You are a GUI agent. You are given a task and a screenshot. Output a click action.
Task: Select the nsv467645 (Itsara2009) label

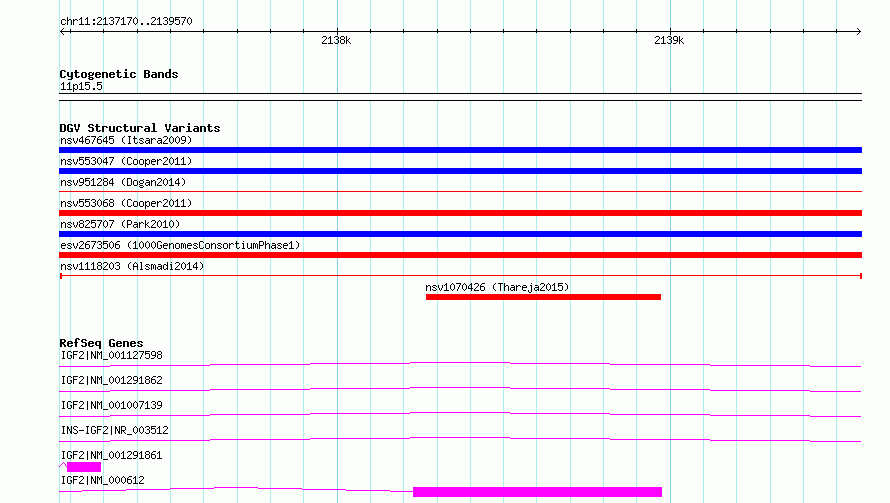click(126, 140)
